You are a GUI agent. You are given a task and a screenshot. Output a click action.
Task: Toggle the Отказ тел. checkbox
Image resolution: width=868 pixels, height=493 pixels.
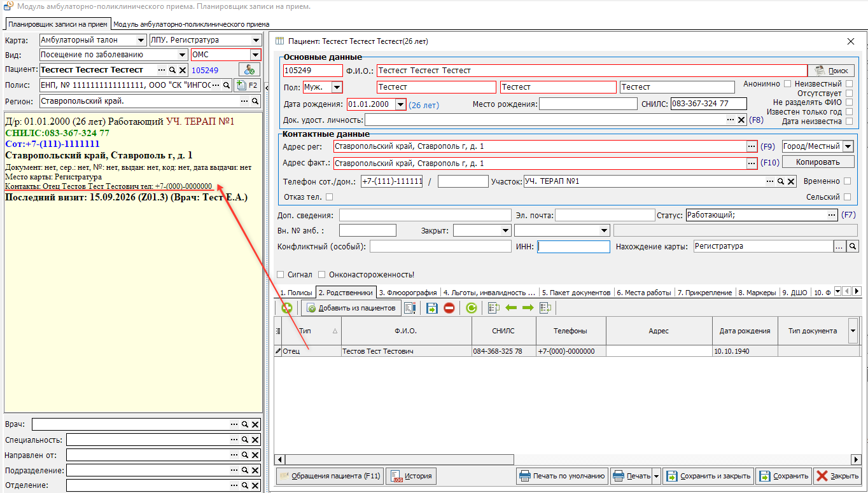click(329, 197)
